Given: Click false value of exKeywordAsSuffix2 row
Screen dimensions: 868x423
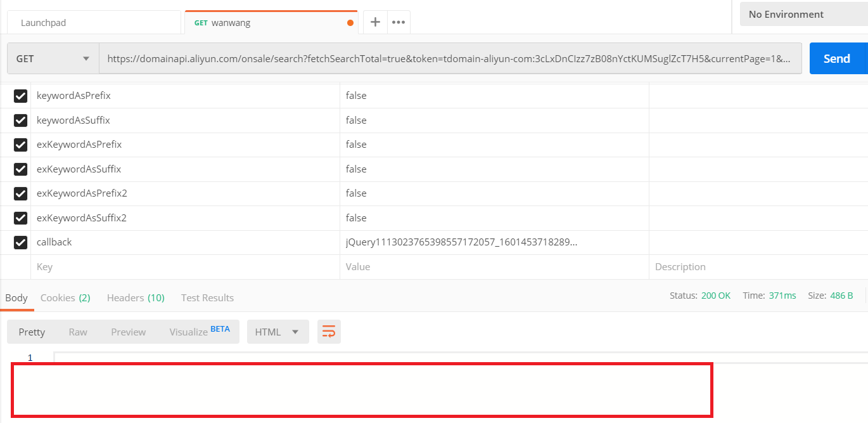Looking at the screenshot, I should point(356,218).
